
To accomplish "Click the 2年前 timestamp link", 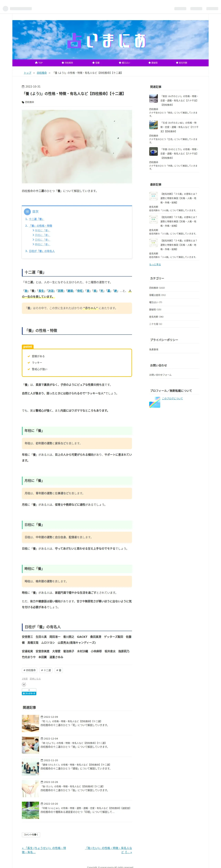I will point(25,679).
